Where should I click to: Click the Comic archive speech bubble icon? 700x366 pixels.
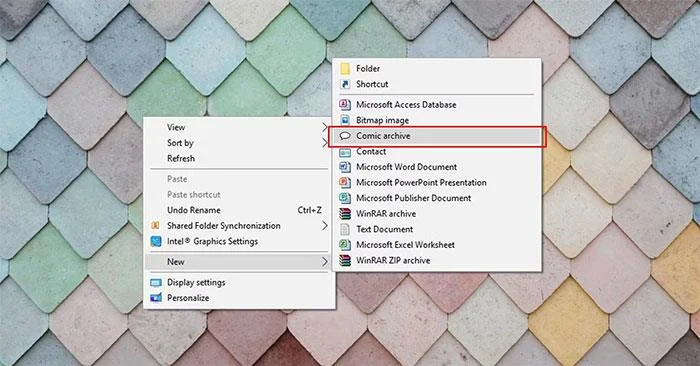pos(345,136)
